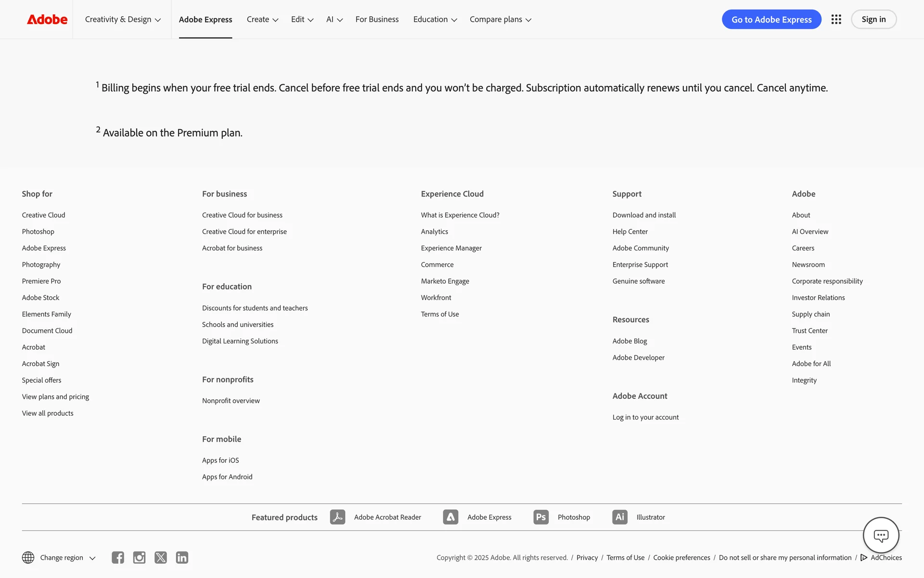Click the Photoshop Ps featured icon
The width and height of the screenshot is (924, 578).
(541, 517)
